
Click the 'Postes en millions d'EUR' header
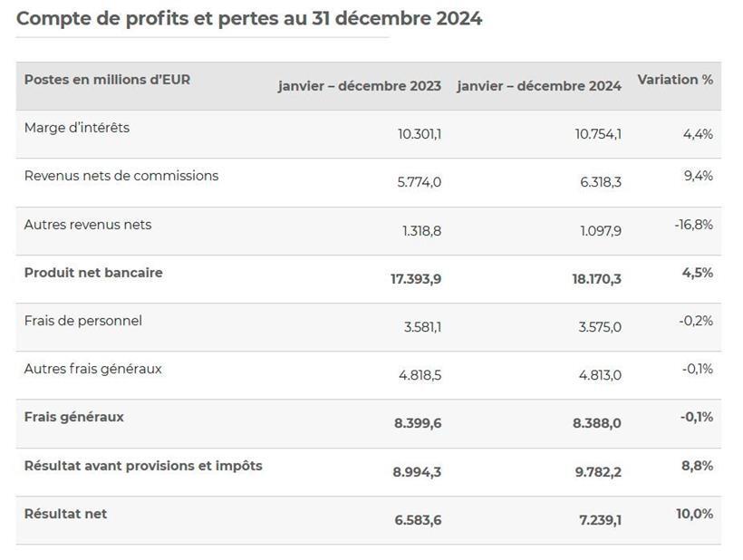[x=107, y=80]
